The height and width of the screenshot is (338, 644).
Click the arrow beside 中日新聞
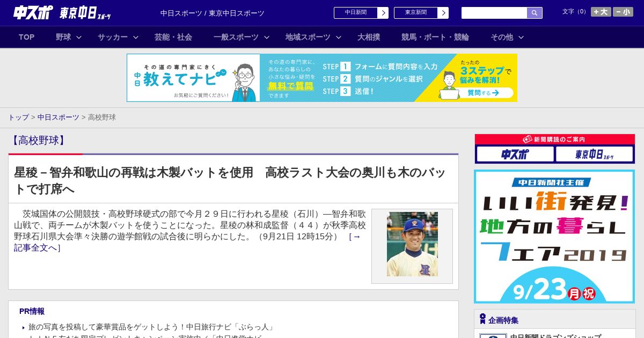click(x=383, y=13)
